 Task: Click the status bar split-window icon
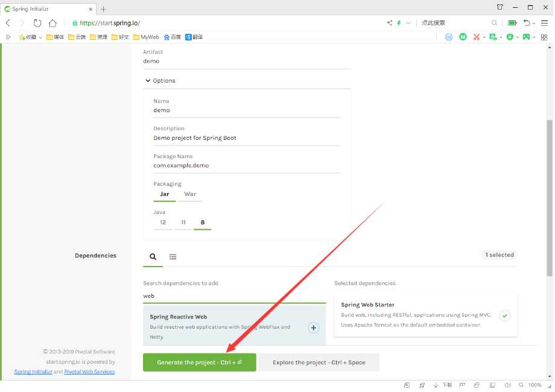tap(492, 385)
